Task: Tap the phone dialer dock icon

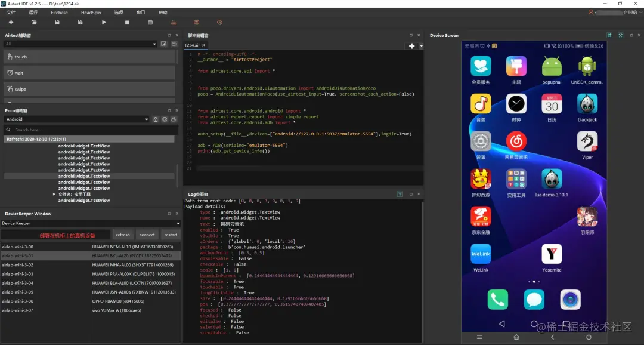Action: (x=497, y=300)
